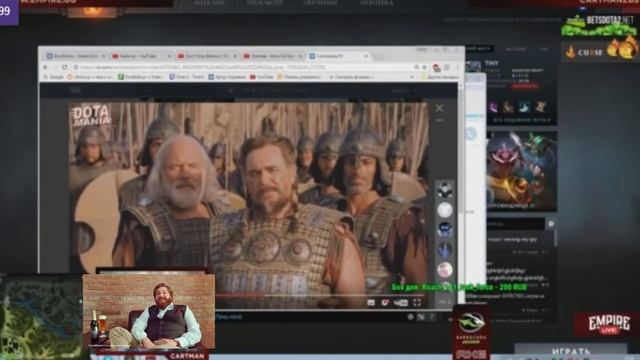
Task: Open the pink chat avatar bubble
Action: coord(444,269)
